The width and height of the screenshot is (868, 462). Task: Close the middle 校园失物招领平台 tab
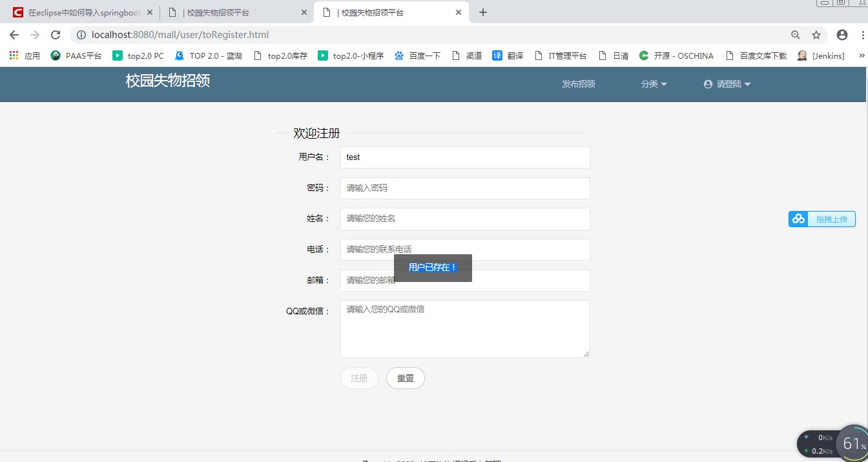coord(305,12)
